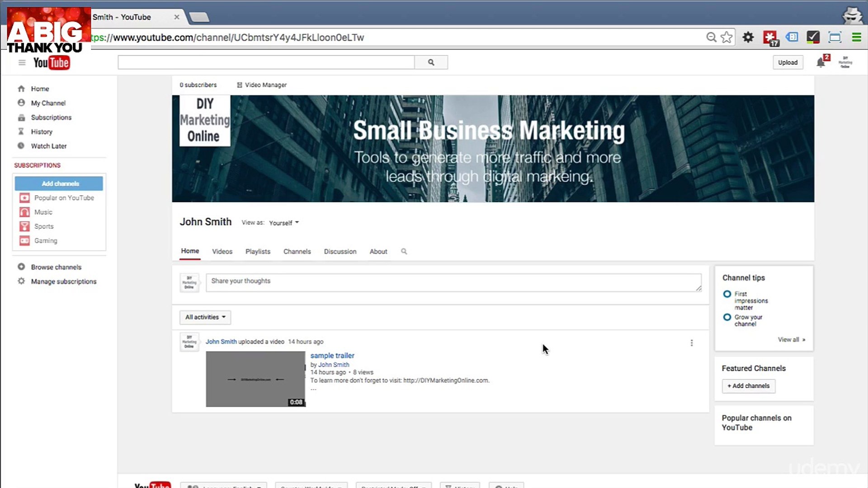
Task: Open the Sports subscription channel
Action: (43, 226)
